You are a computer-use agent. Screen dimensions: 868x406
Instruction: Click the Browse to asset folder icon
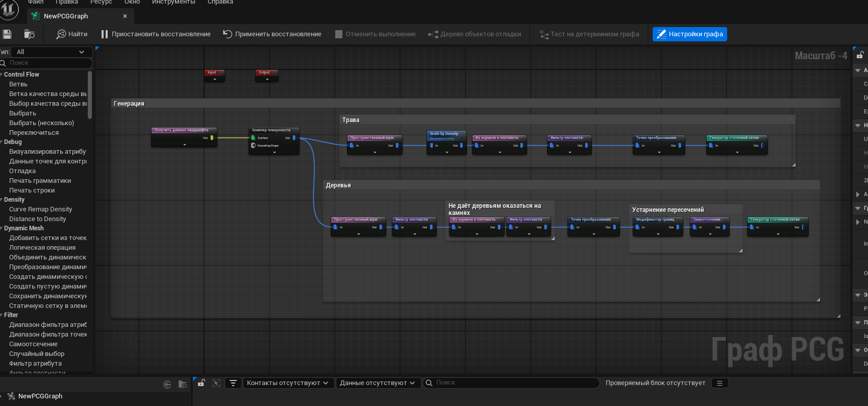[x=29, y=34]
